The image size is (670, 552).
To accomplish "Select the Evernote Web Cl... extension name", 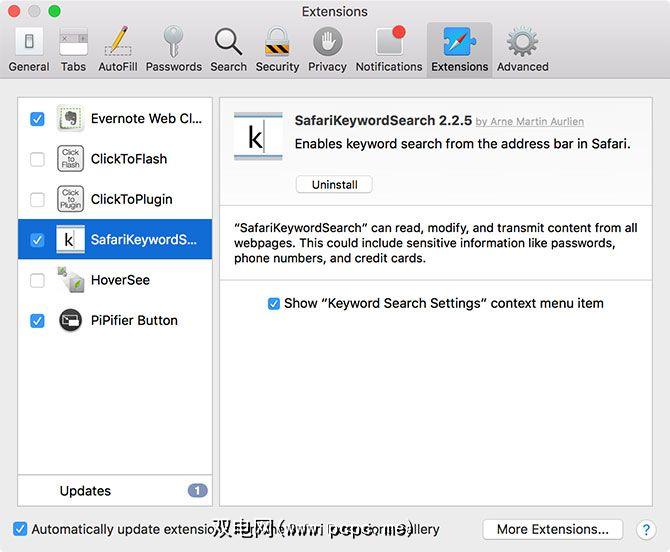I will pos(146,118).
